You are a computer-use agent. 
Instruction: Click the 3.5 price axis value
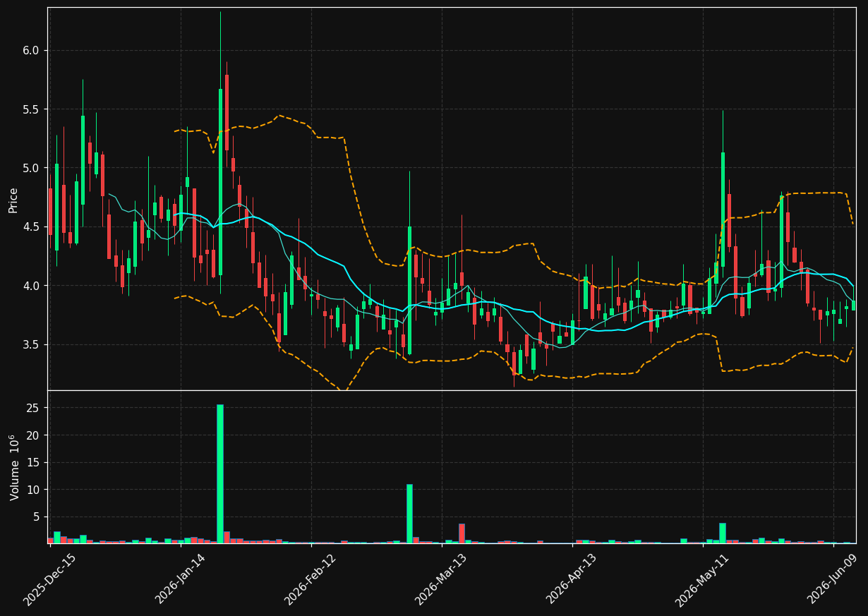[x=31, y=344]
